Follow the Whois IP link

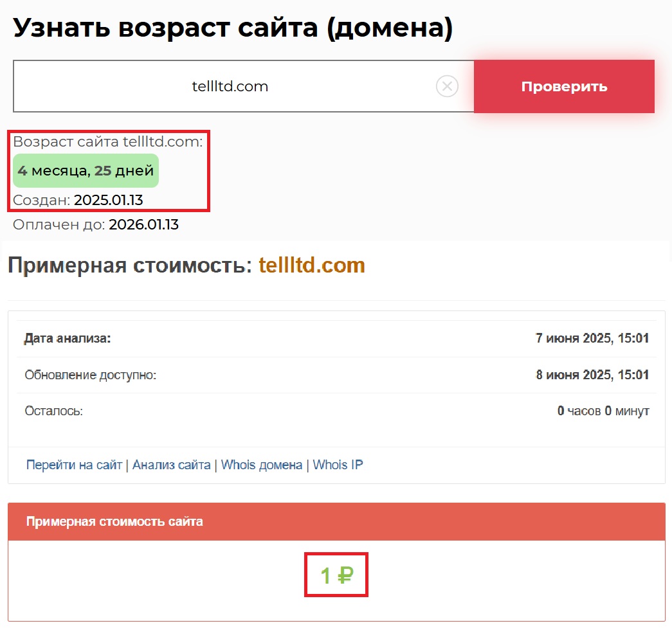(x=338, y=465)
